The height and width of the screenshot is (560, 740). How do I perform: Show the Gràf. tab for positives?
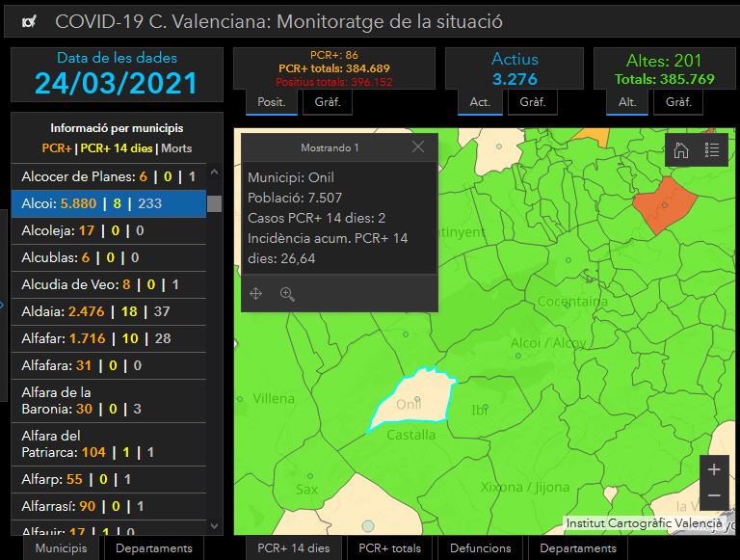tap(327, 101)
